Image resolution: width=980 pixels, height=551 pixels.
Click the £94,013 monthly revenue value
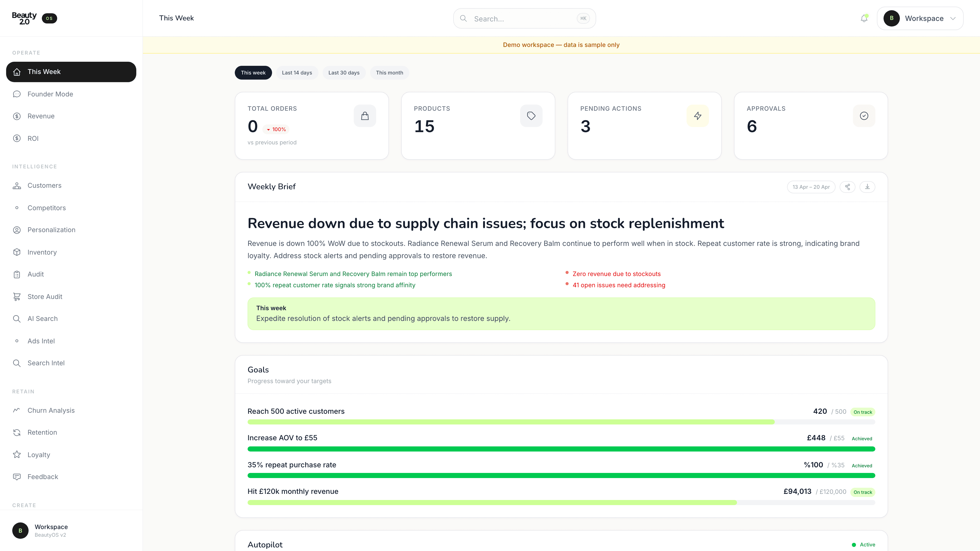(797, 492)
